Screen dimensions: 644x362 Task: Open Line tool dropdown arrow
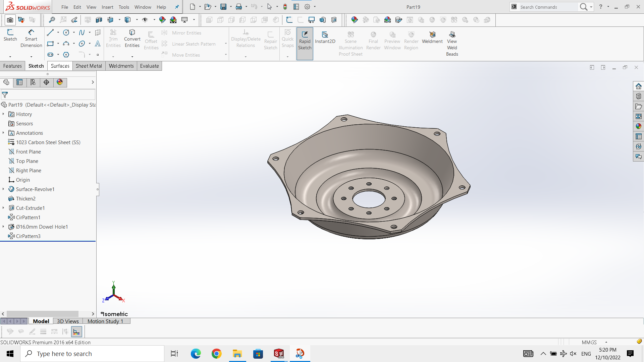click(x=58, y=33)
